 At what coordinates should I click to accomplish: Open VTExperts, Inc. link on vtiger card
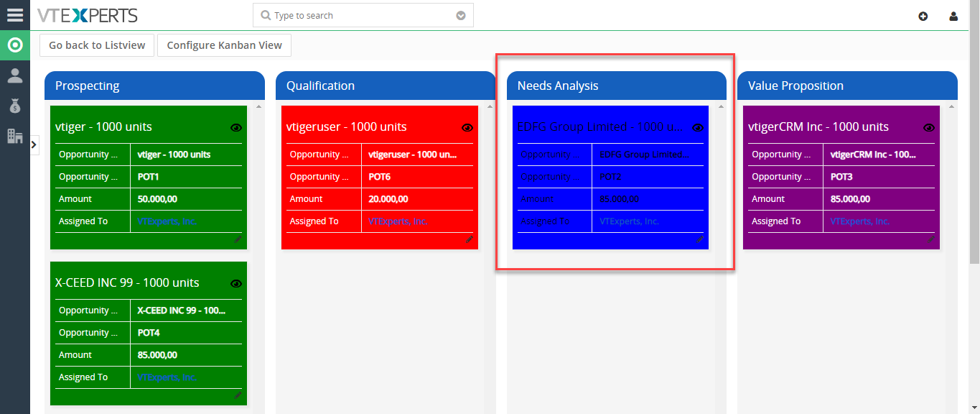(x=167, y=221)
